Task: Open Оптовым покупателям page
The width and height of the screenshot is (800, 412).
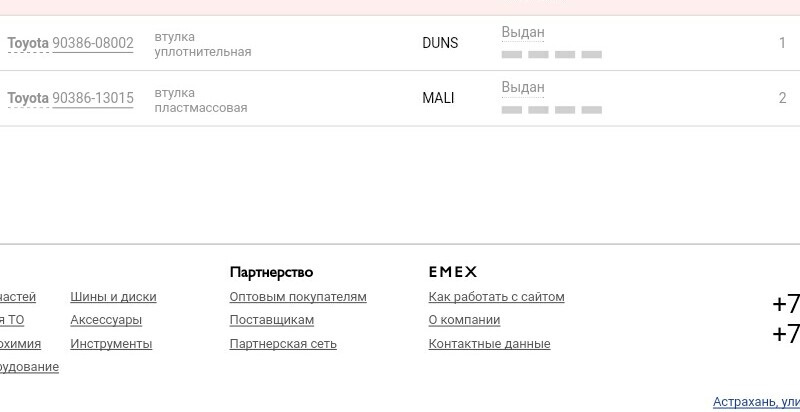Action: 298,297
